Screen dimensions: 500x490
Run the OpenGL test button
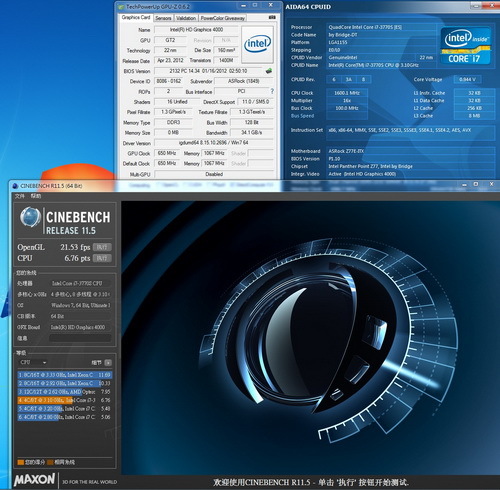point(102,247)
